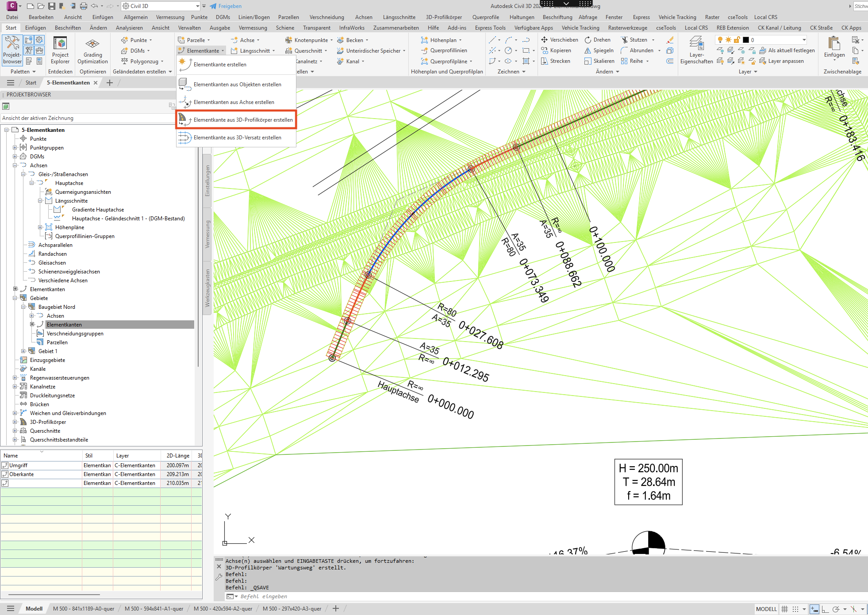Select the Drehen rotate tool
Image resolution: width=868 pixels, height=615 pixels.
click(597, 40)
